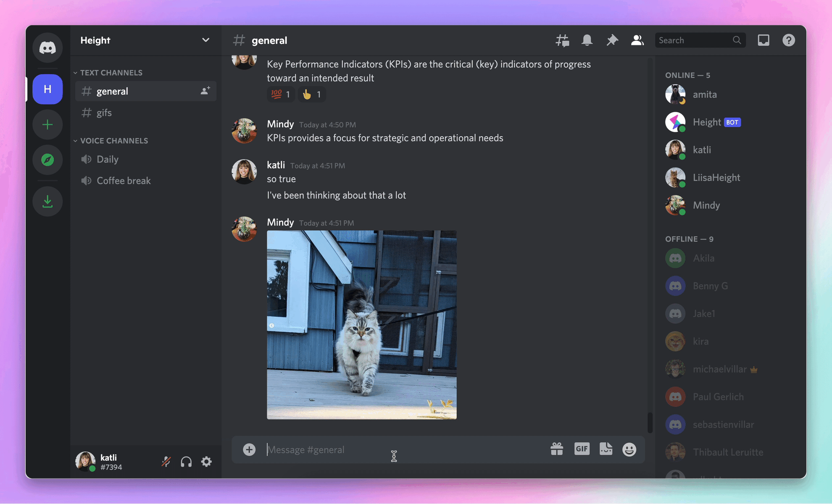Image resolution: width=832 pixels, height=504 pixels.
Task: Click the GIF button in message bar
Action: [x=581, y=449]
